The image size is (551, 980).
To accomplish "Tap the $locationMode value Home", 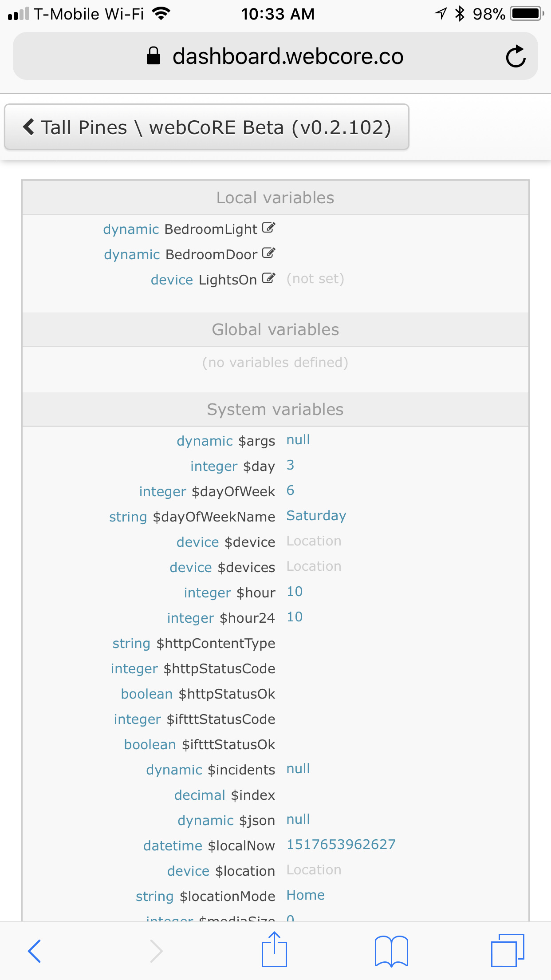I will [x=306, y=895].
